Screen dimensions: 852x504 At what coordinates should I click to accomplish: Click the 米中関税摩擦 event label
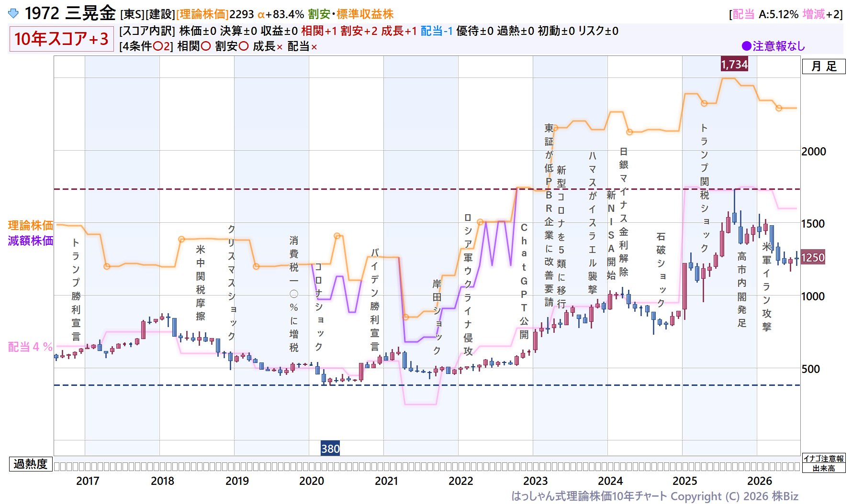click(201, 283)
